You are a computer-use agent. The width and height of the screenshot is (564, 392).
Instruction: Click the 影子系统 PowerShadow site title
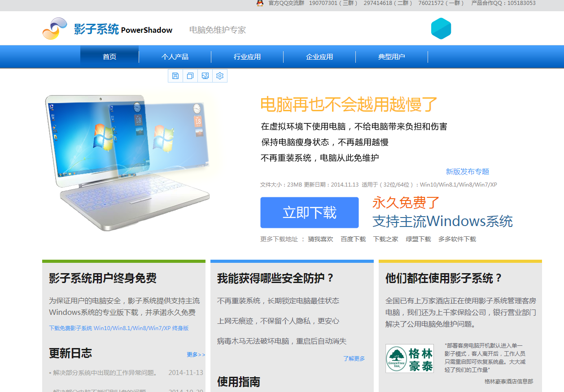123,30
